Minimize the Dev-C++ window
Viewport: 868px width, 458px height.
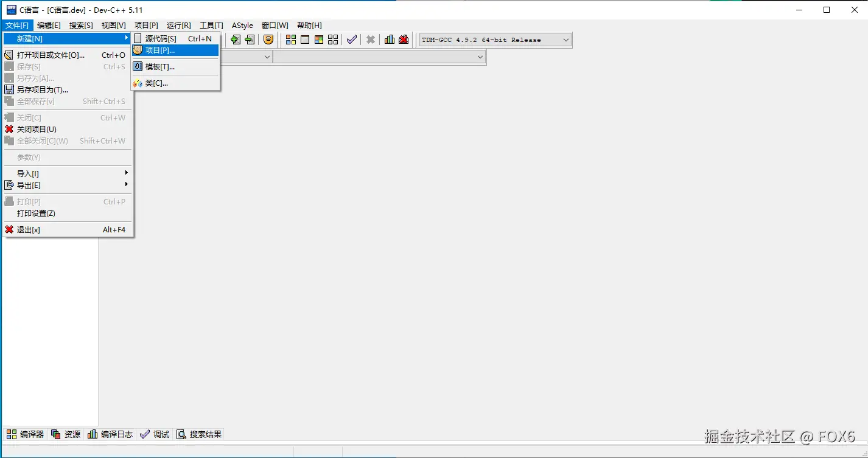coord(798,10)
